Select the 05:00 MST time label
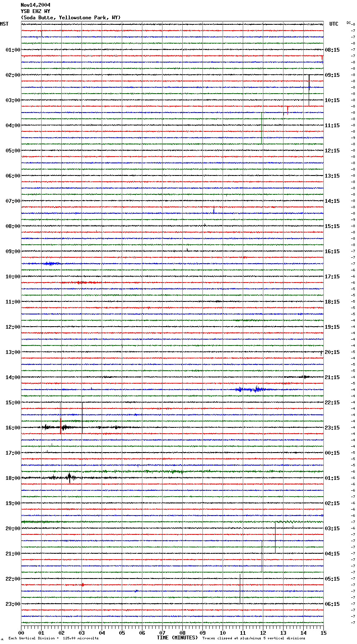Viewport: 357px width, 644px height. 13,151
